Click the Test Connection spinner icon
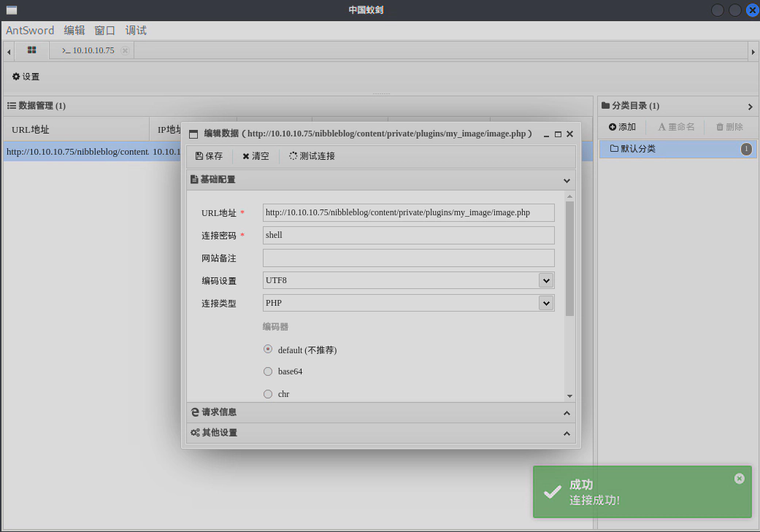760x532 pixels. click(x=293, y=156)
